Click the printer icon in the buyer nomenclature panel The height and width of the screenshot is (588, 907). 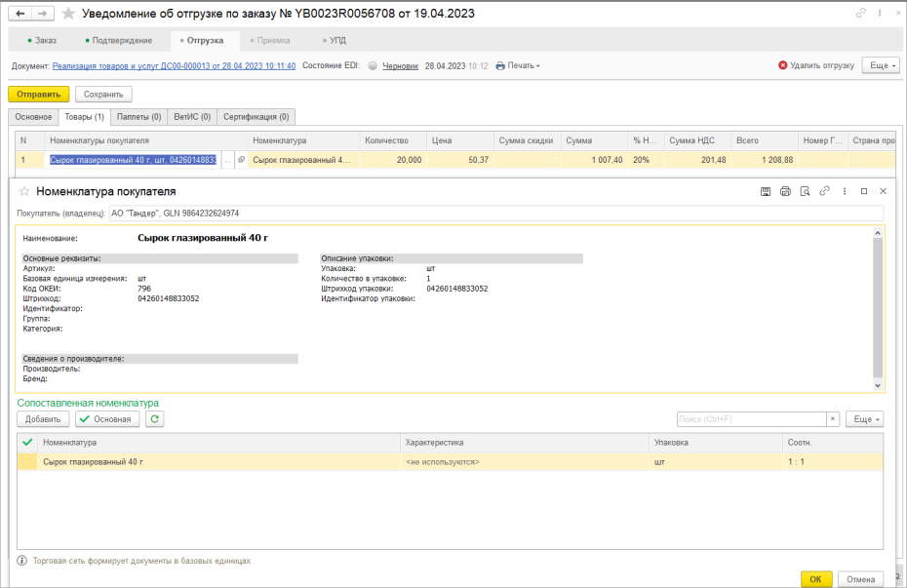coord(785,191)
